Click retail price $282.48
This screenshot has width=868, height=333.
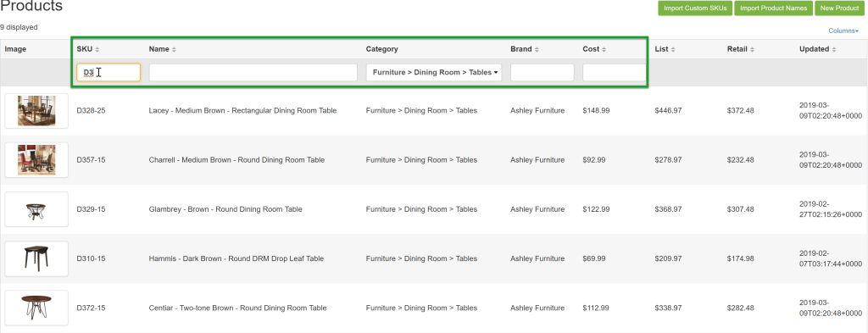741,308
